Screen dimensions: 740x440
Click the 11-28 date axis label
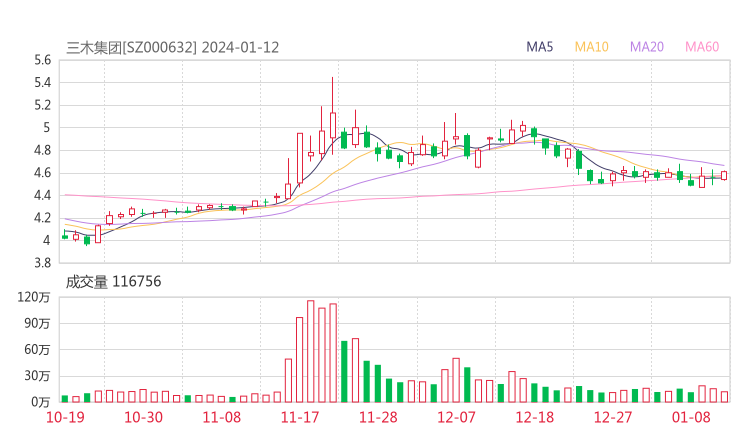click(378, 417)
